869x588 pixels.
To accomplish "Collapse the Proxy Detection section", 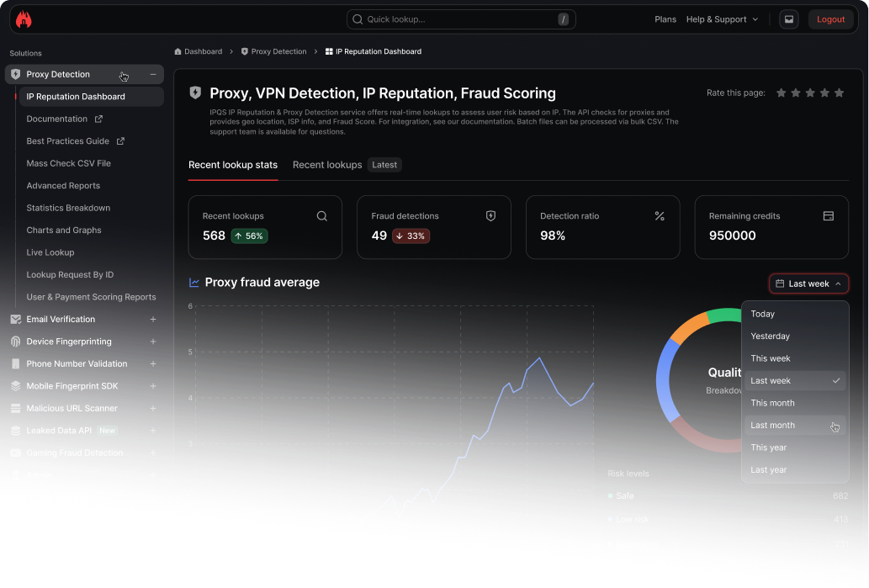I will [x=152, y=74].
